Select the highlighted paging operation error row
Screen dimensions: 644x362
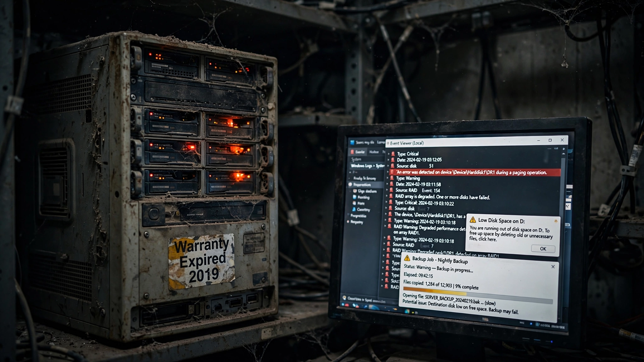coord(475,172)
